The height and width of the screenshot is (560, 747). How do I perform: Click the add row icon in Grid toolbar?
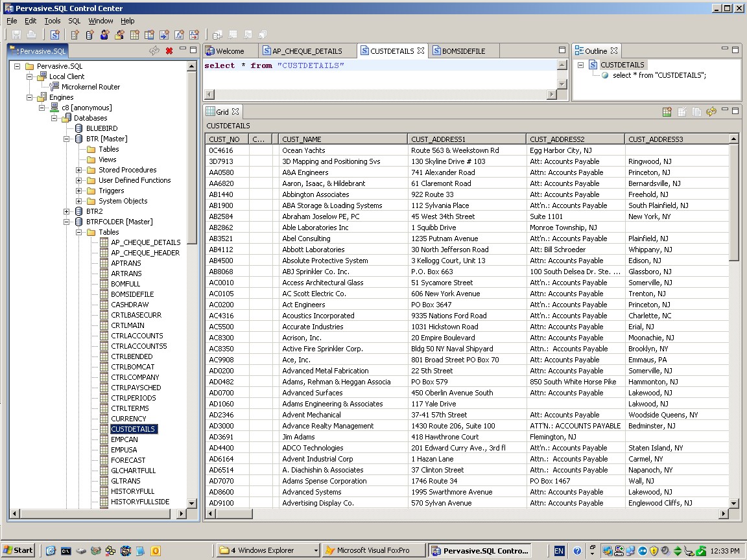click(x=667, y=111)
